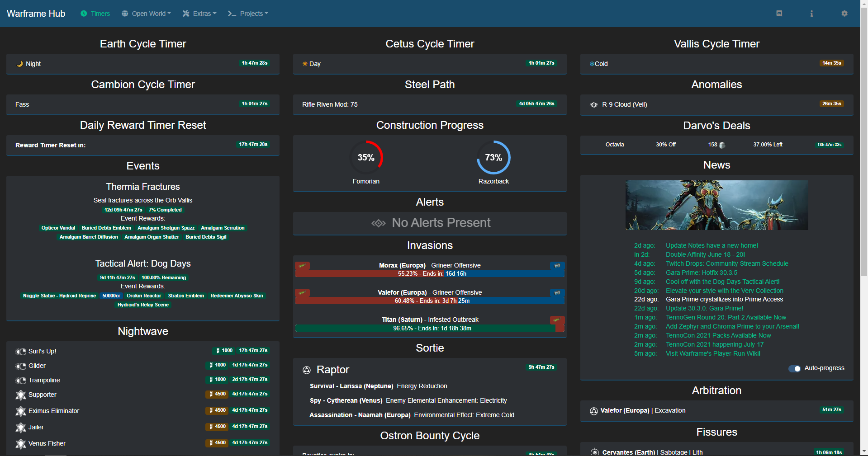Click the Hydroid's Relay Scene reward tag

tap(143, 305)
